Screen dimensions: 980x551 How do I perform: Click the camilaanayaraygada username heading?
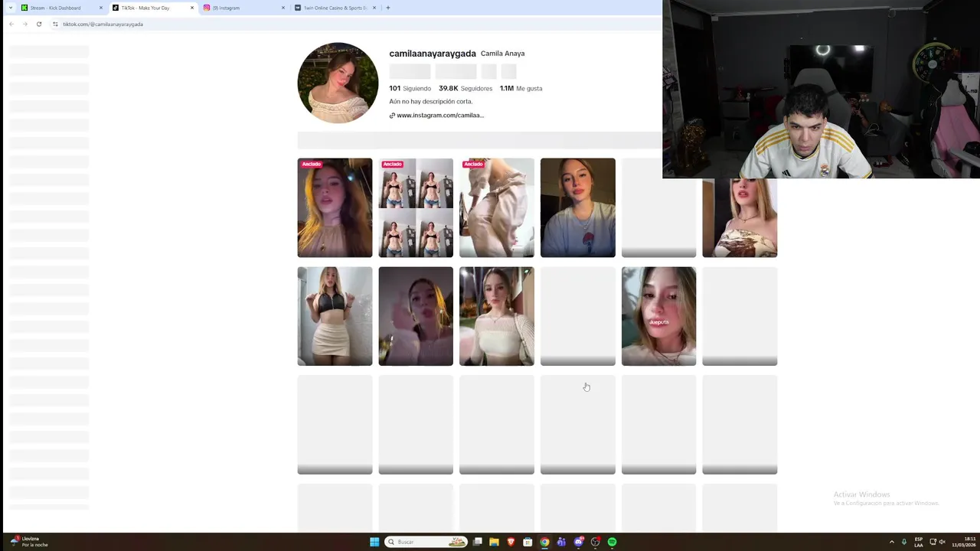tap(433, 54)
